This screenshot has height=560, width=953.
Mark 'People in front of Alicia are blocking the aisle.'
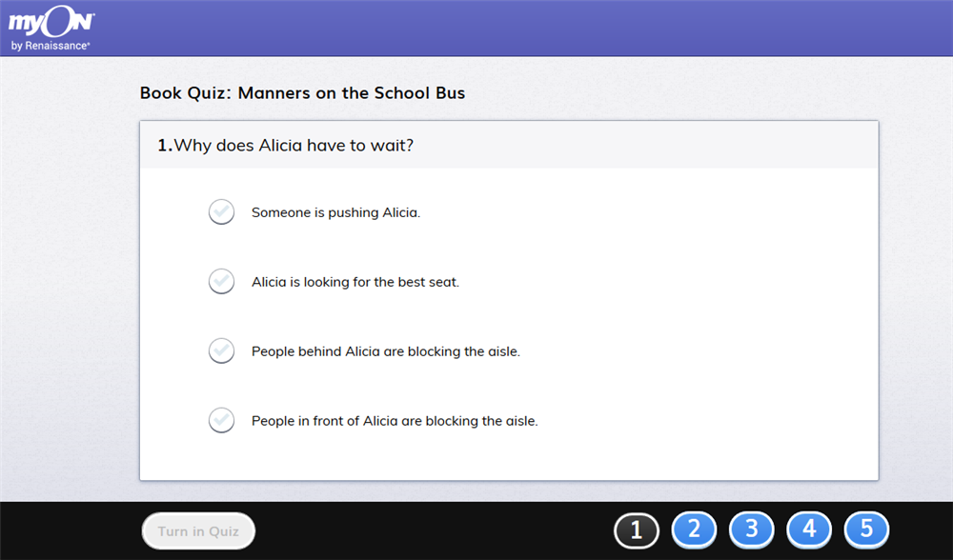point(374,421)
